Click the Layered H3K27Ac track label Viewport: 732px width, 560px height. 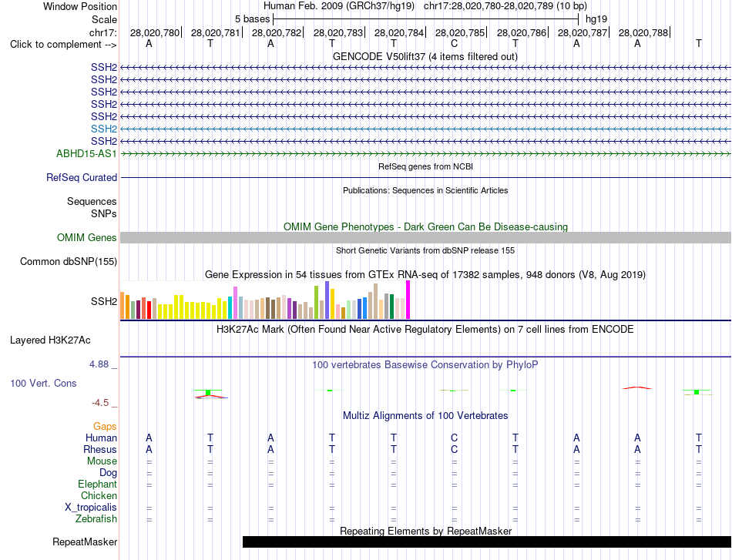[50, 340]
